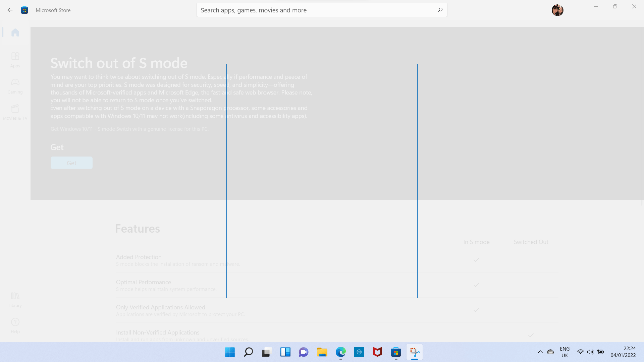Open Teams Chat on the taskbar
The image size is (644, 362).
(304, 352)
